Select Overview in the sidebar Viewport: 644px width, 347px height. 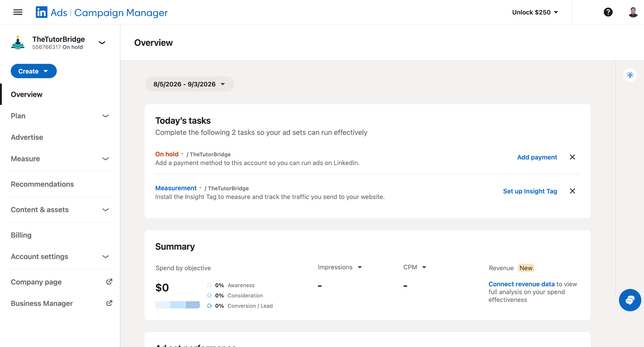tap(26, 95)
